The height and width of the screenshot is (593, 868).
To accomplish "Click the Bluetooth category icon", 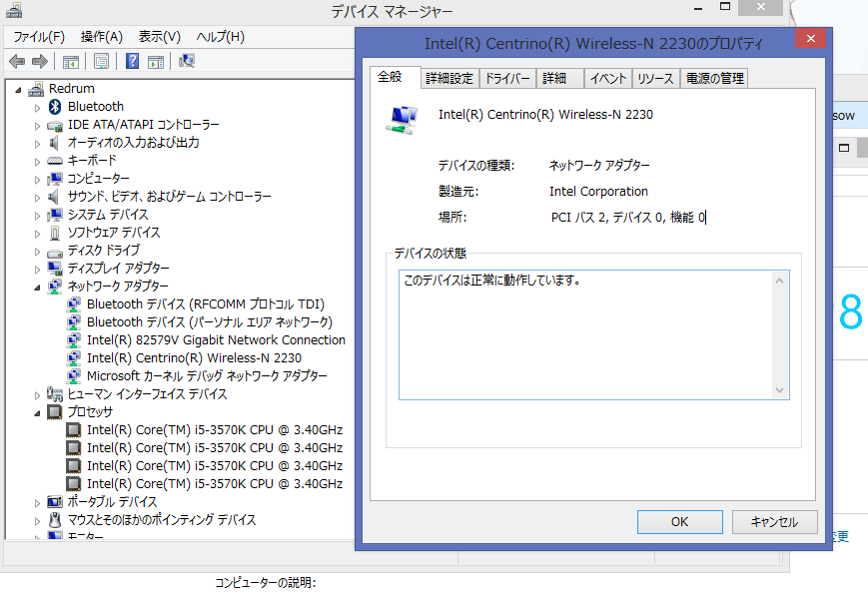I will pos(55,106).
